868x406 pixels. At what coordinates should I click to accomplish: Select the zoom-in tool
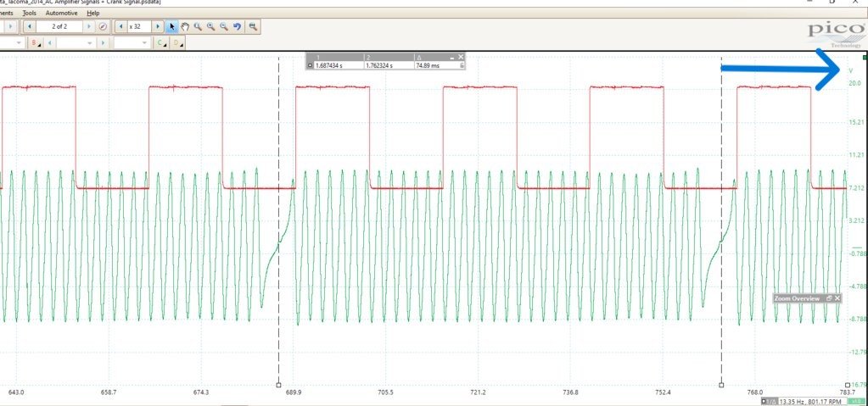211,26
